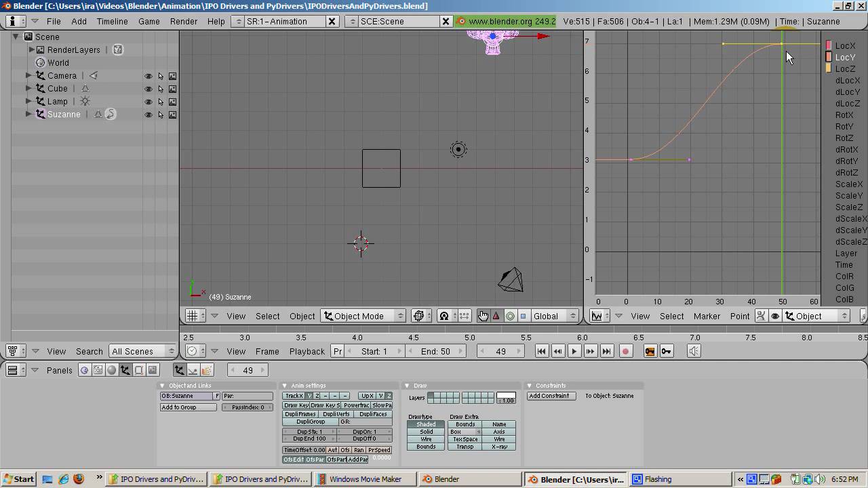Toggle Lamp renderability icon in outliner
Viewport: 868px width, 488px height.
point(172,102)
